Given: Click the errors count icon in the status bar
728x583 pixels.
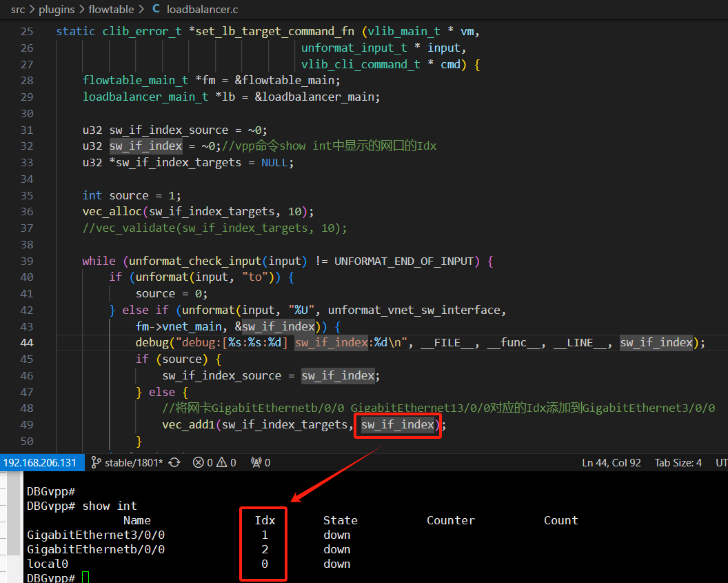Looking at the screenshot, I should click(x=199, y=462).
